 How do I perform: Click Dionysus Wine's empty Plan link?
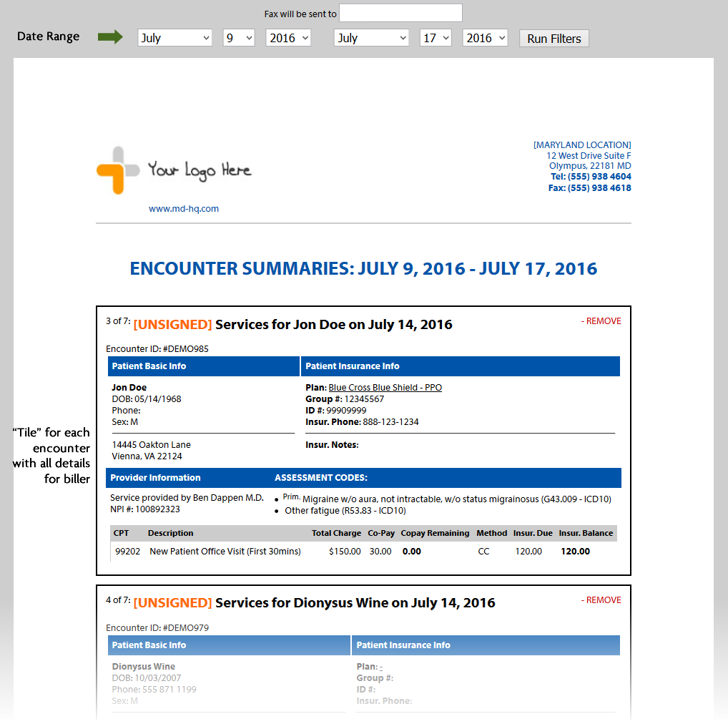[x=380, y=667]
